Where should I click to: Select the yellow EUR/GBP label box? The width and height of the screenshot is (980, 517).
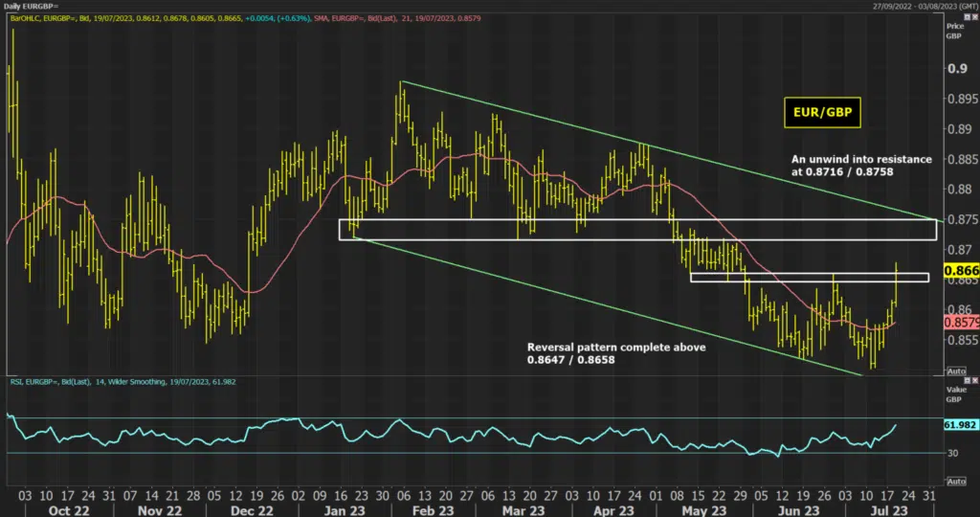(x=822, y=113)
